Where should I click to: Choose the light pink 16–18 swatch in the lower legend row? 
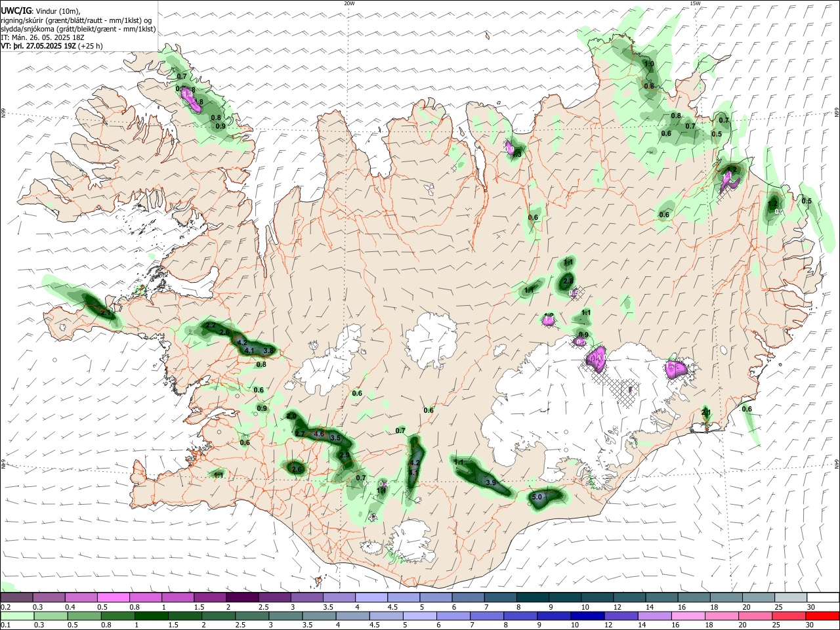tap(687, 616)
